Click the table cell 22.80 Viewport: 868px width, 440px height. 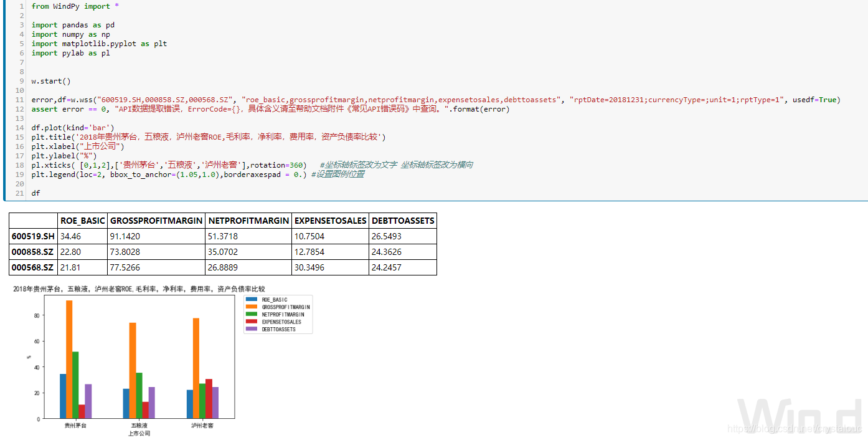click(83, 252)
